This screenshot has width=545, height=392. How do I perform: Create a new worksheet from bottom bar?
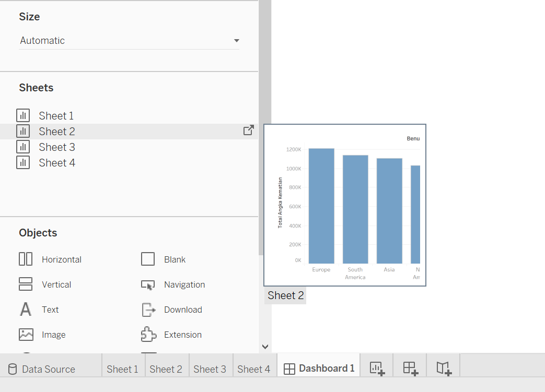click(x=376, y=367)
